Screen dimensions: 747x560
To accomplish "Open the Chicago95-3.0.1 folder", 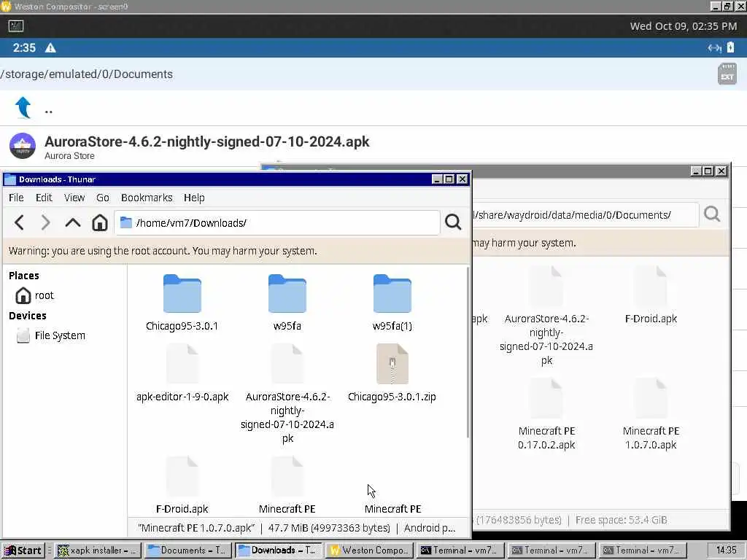I will click(182, 303).
